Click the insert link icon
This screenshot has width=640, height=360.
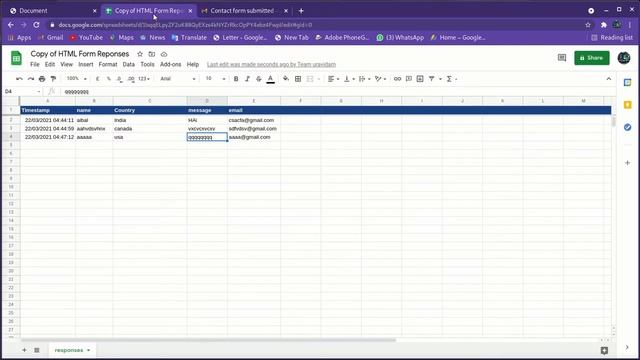tap(397, 79)
